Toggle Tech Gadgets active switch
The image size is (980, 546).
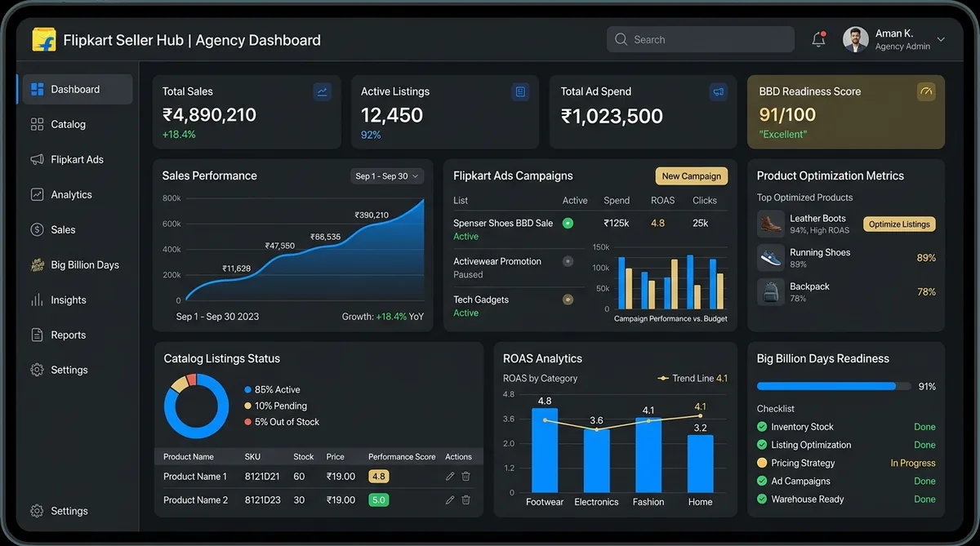(568, 300)
